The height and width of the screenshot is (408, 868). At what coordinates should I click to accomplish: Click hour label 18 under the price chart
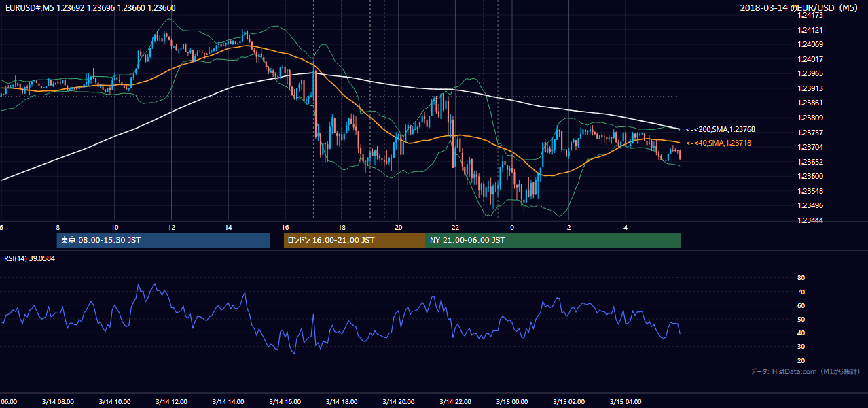[342, 227]
